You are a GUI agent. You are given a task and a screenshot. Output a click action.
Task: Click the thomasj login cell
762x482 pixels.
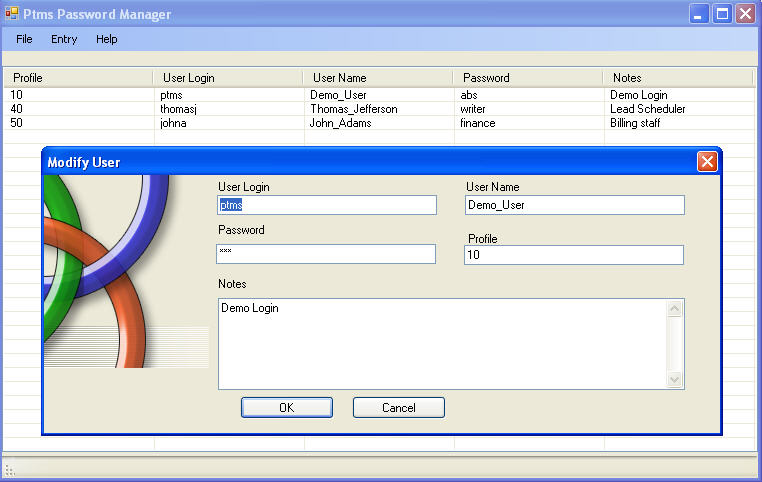(178, 109)
